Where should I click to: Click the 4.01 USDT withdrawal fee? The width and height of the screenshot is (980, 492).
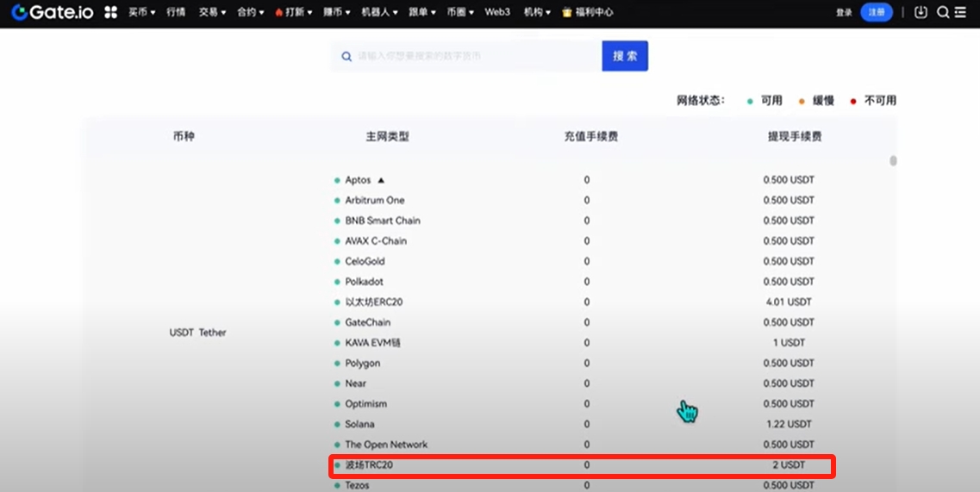(x=789, y=302)
